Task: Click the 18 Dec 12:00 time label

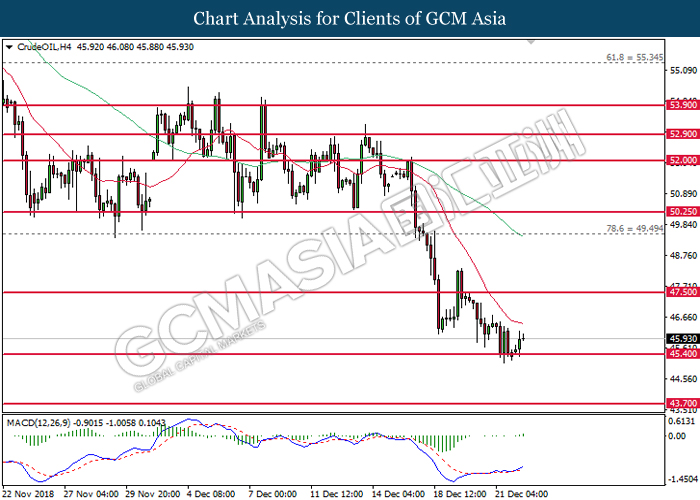Action: click(x=461, y=494)
